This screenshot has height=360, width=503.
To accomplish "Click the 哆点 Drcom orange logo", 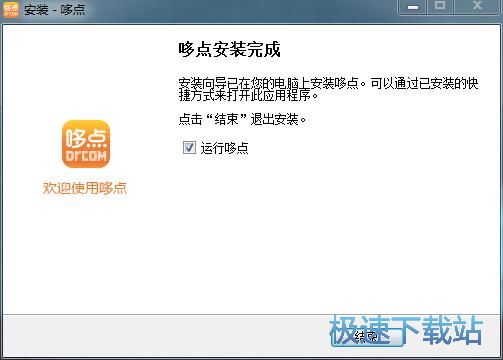I will [x=86, y=144].
